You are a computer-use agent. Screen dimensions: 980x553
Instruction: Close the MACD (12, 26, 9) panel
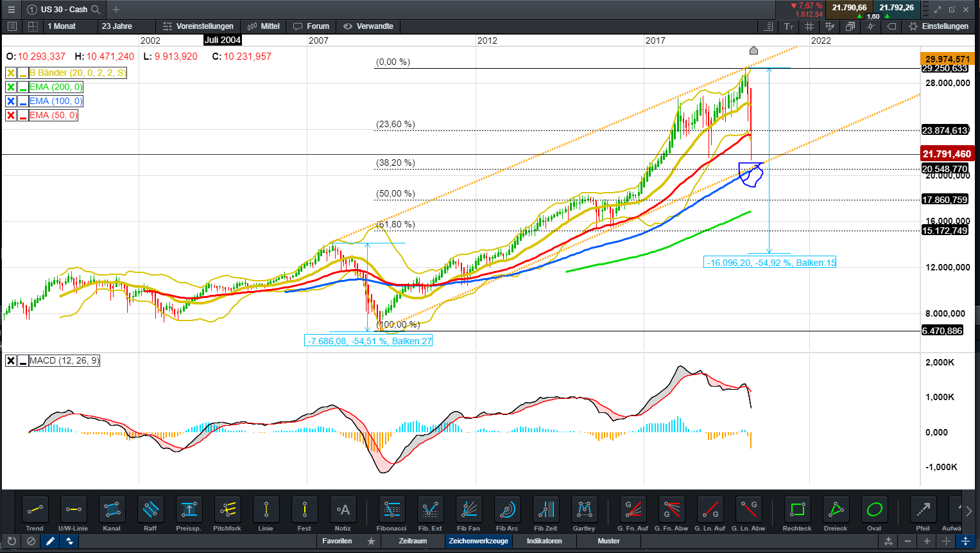pyautogui.click(x=11, y=361)
